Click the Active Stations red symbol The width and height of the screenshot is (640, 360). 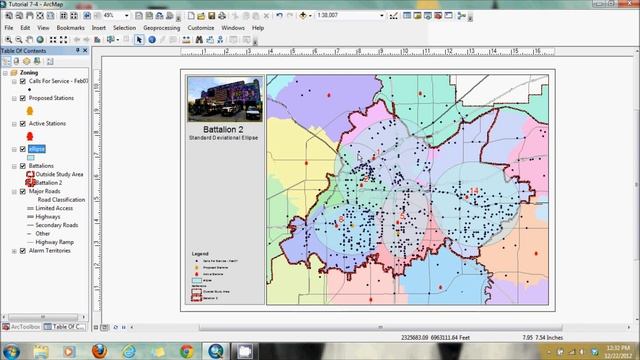[29, 136]
